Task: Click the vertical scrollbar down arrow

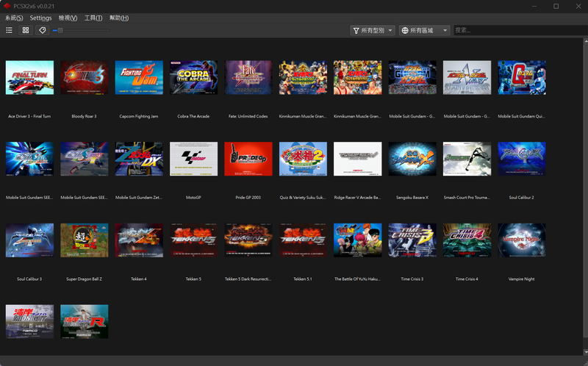Action: [x=585, y=352]
